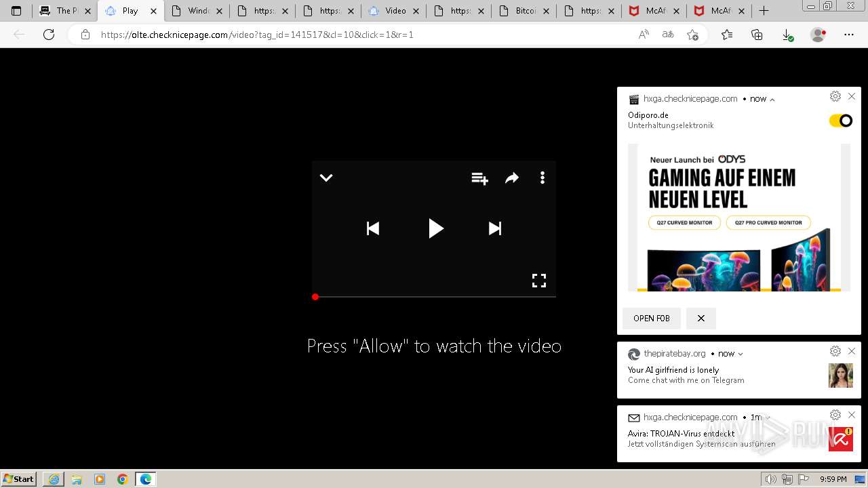Open the profile account icon
The image size is (868, 488).
click(818, 35)
